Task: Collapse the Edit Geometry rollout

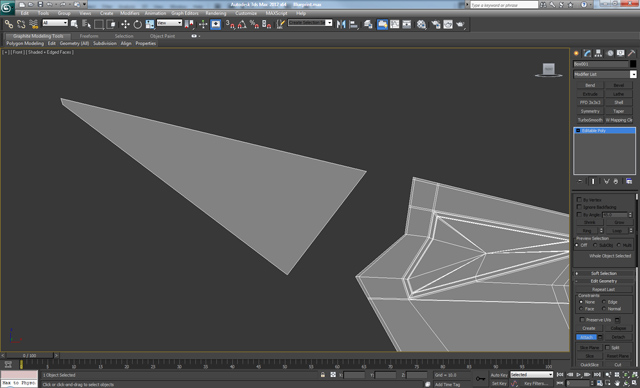Action: click(x=604, y=281)
